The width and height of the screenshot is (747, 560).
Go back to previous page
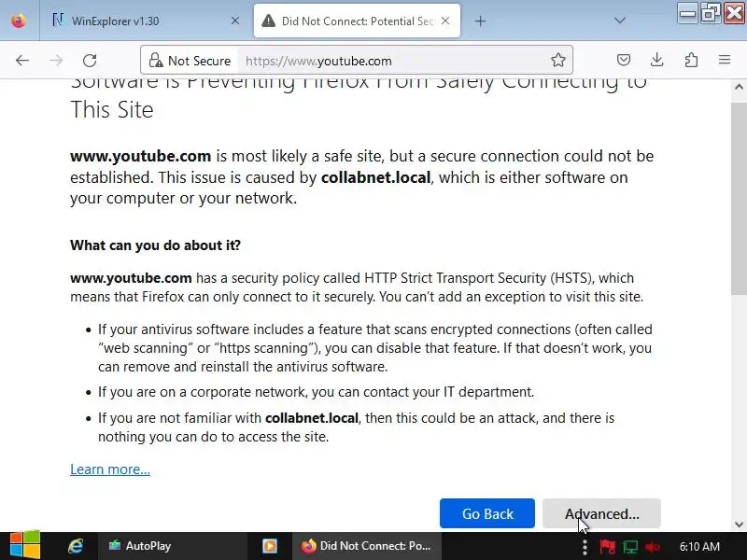(x=22, y=61)
